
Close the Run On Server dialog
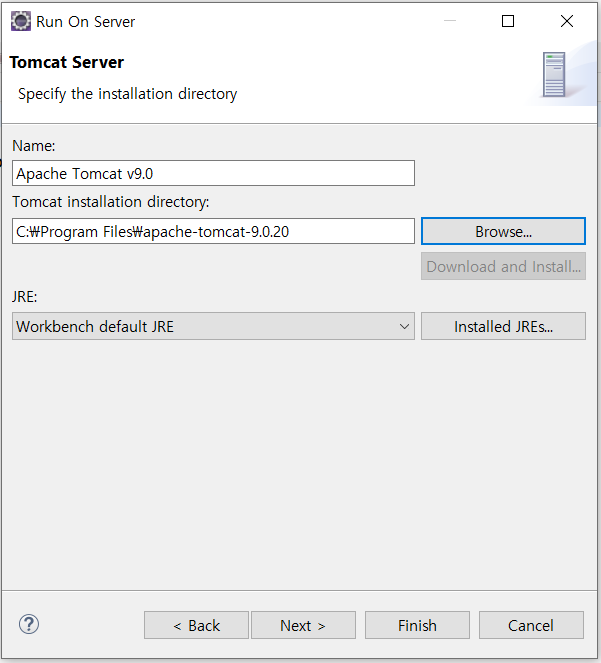tap(567, 21)
